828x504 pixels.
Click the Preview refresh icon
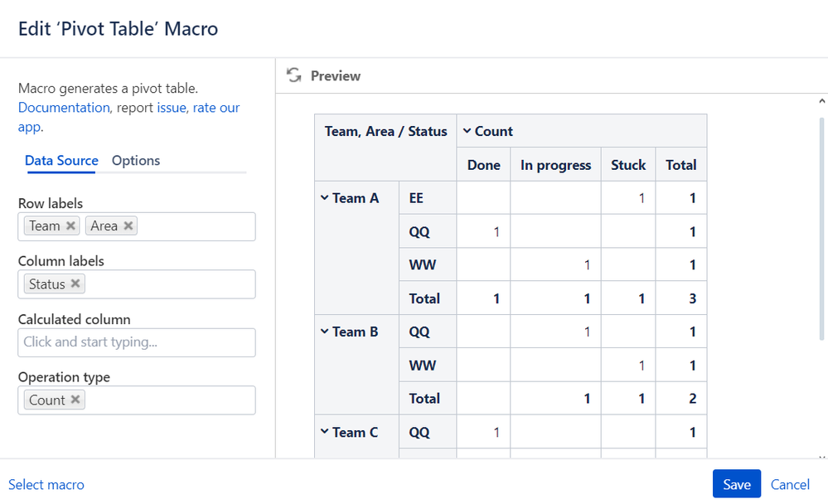293,75
